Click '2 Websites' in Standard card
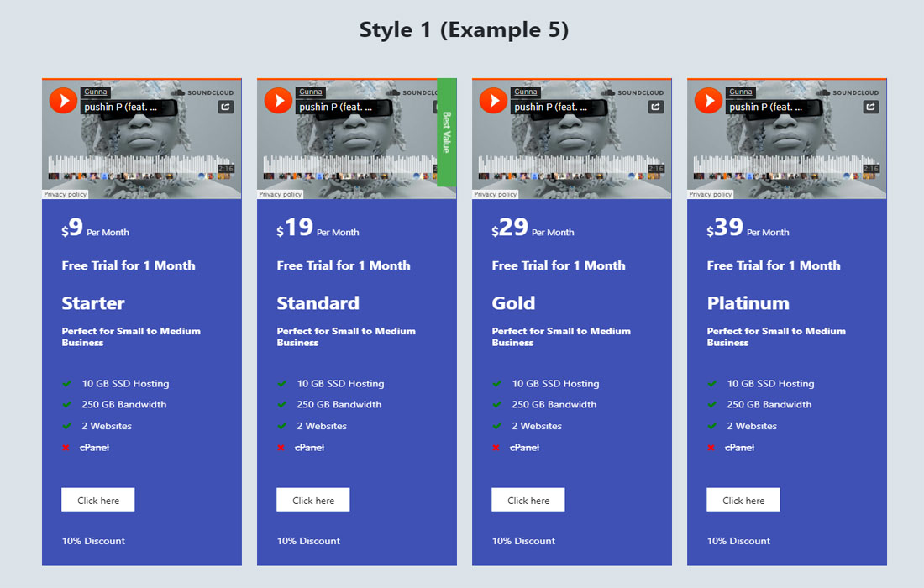This screenshot has height=588, width=924. click(x=322, y=425)
